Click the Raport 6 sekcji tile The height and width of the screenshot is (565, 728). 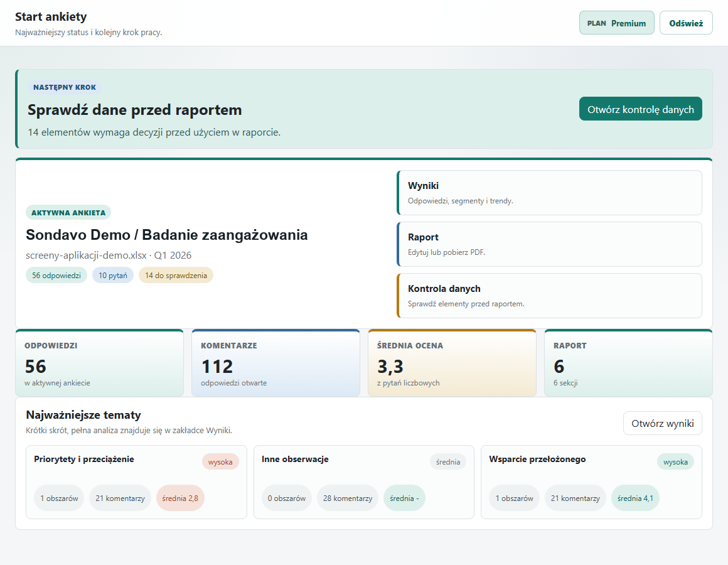tap(628, 363)
